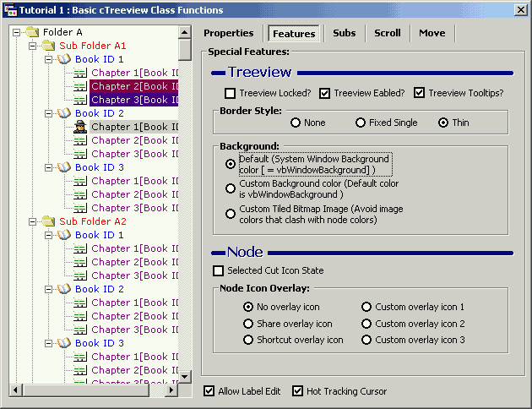Click book icon of Book ID 1 under Sub Folder A2
Image resolution: width=532 pixels, height=409 pixels.
click(x=64, y=235)
